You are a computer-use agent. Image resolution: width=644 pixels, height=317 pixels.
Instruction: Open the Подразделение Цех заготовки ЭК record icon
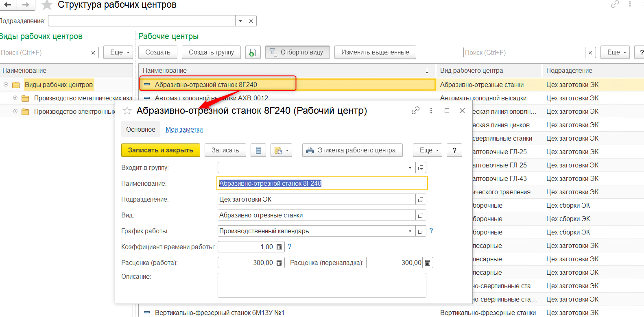421,200
